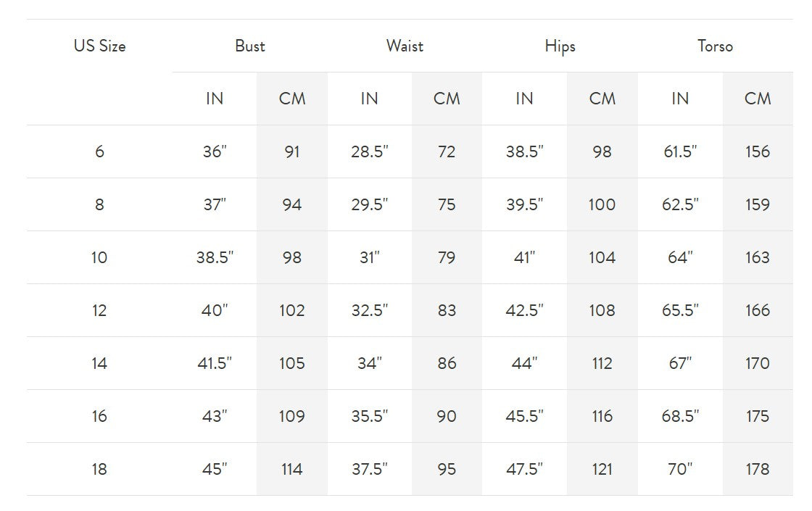Select the 100 hips CM value
This screenshot has height=511, width=812.
click(602, 205)
